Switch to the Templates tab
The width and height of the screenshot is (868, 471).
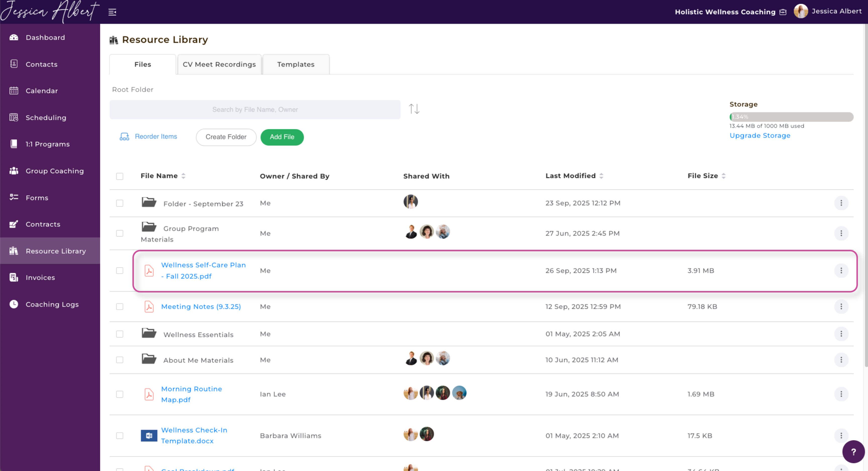pos(296,64)
